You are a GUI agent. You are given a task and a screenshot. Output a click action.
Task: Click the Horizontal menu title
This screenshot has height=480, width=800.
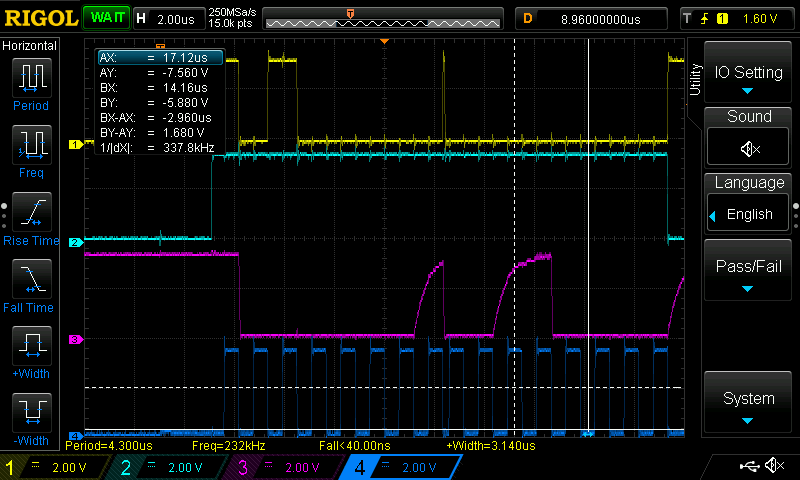(x=30, y=45)
